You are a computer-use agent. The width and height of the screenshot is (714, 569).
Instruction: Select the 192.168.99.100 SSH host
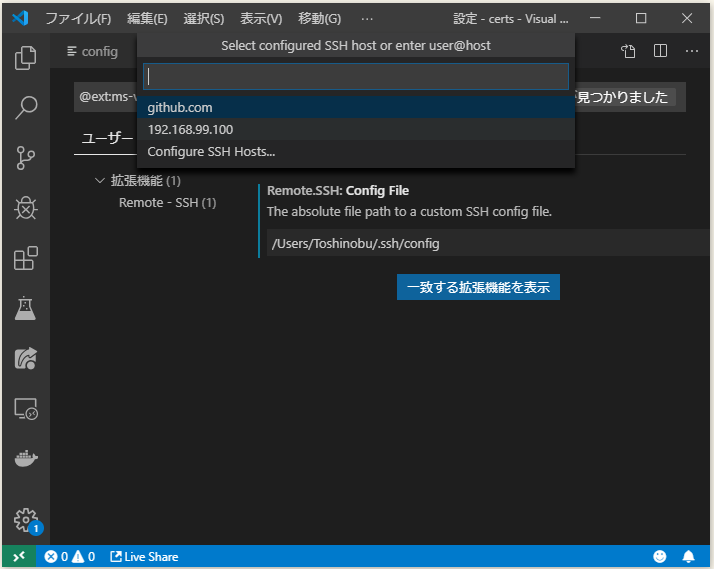356,129
